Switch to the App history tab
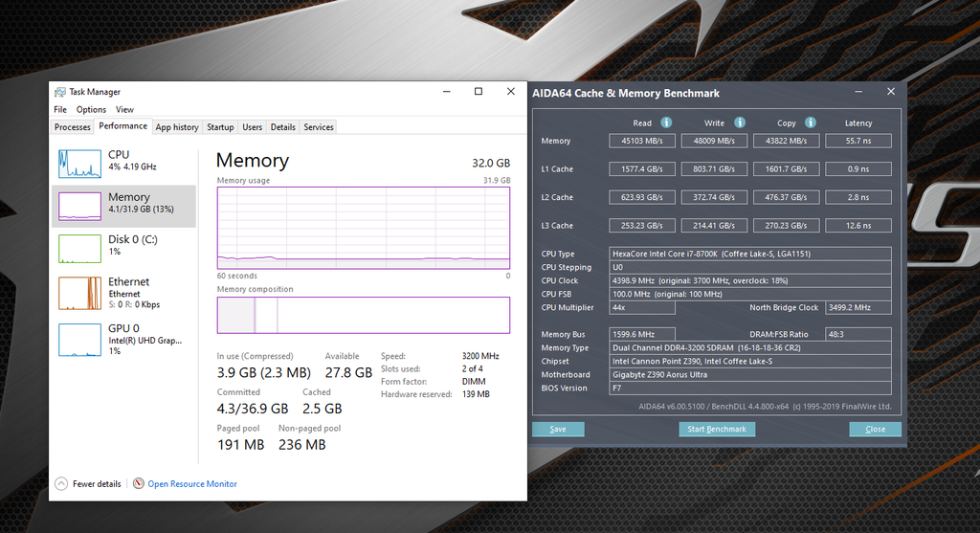The width and height of the screenshot is (980, 533). coord(177,127)
